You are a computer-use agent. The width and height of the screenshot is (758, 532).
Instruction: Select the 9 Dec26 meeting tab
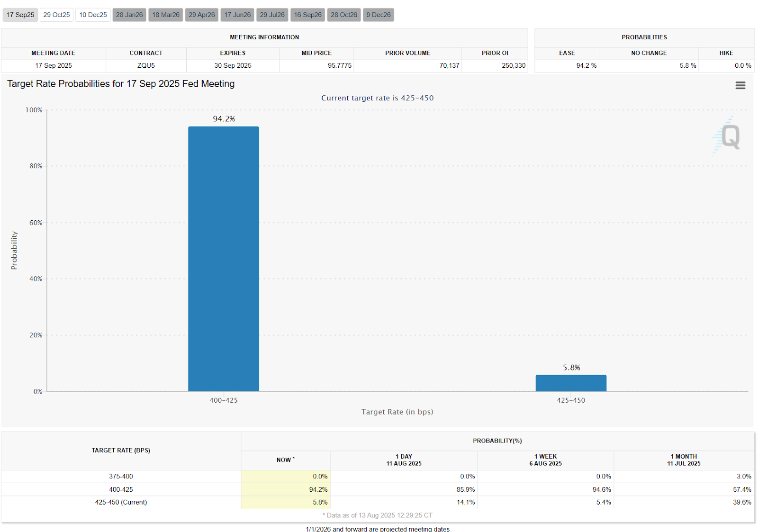pyautogui.click(x=379, y=15)
